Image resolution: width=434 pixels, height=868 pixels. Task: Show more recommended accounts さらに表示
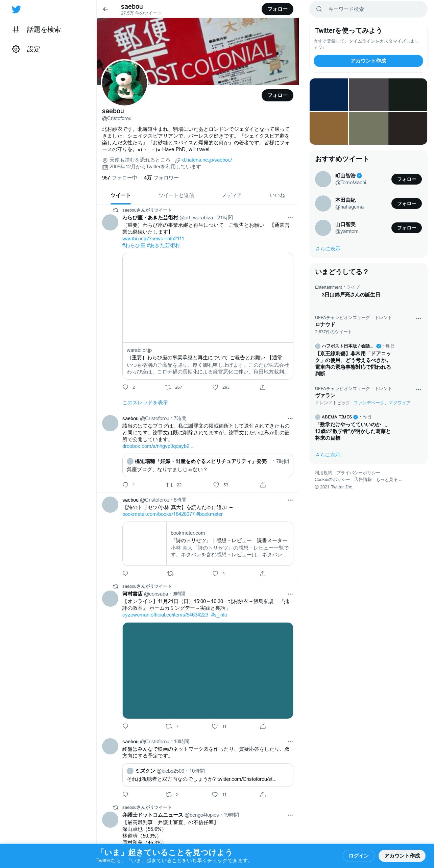coord(328,249)
